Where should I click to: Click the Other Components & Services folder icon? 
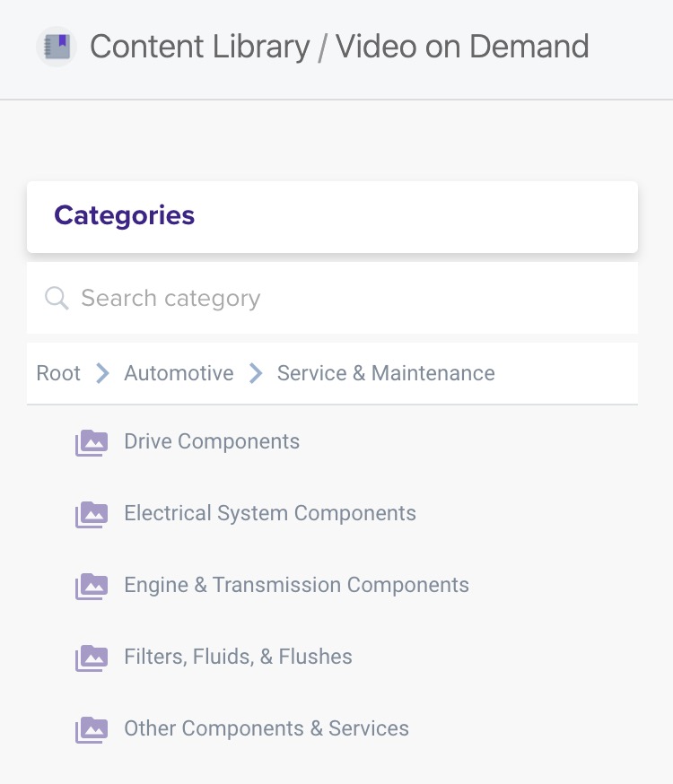(x=92, y=729)
